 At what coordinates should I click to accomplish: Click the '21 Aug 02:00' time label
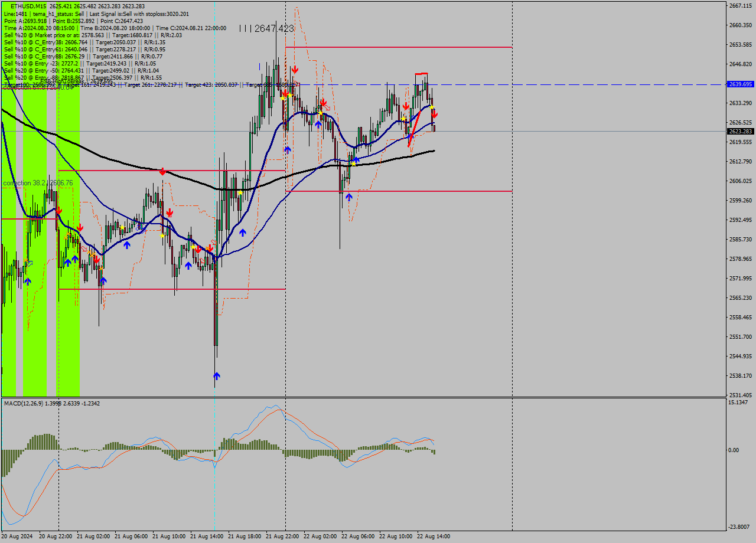point(93,537)
